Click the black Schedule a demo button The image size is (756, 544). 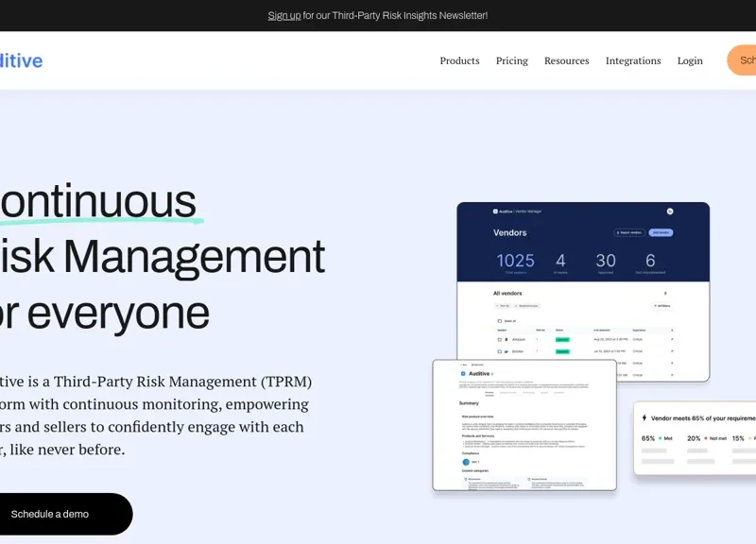tap(65, 514)
